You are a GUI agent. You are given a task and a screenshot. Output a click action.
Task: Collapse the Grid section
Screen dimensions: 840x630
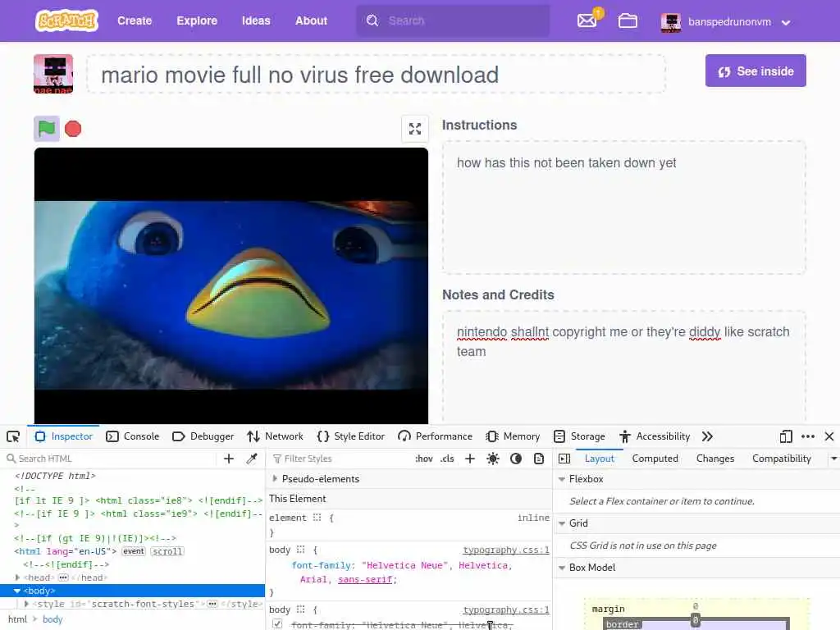click(562, 523)
